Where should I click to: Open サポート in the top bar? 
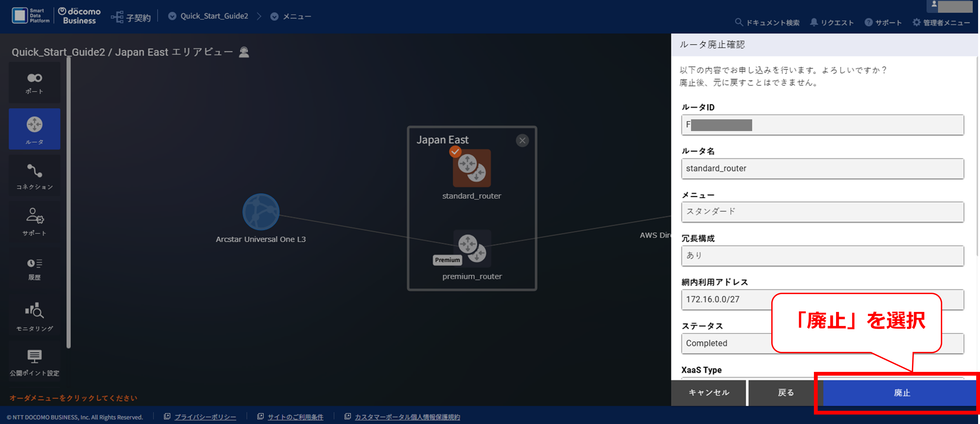coord(883,22)
